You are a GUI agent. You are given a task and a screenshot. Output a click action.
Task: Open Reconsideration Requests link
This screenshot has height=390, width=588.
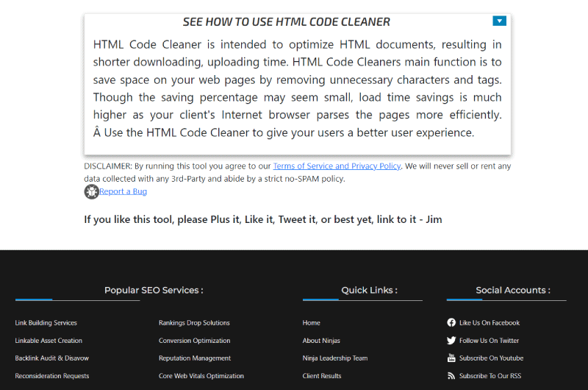click(52, 376)
